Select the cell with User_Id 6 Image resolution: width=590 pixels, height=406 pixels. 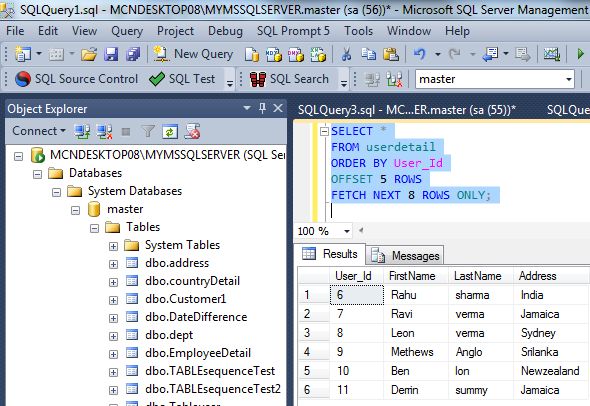pos(357,295)
